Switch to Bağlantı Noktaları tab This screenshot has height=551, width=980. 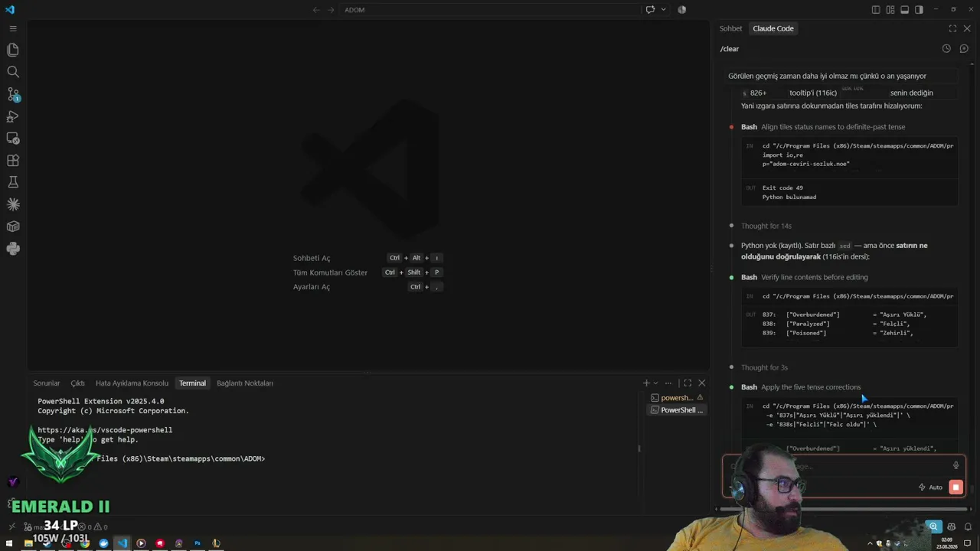click(x=245, y=383)
